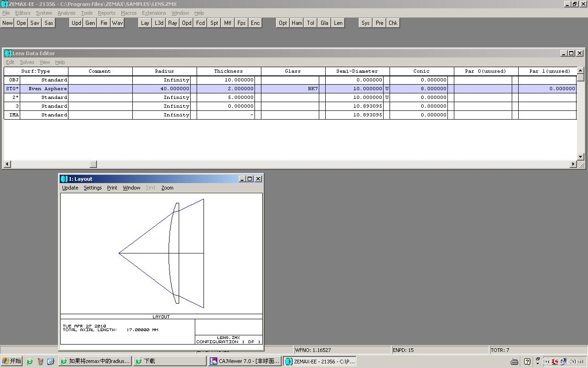Screen dimensions: 588x368
Task: Open the Editors menu
Action: 23,13
